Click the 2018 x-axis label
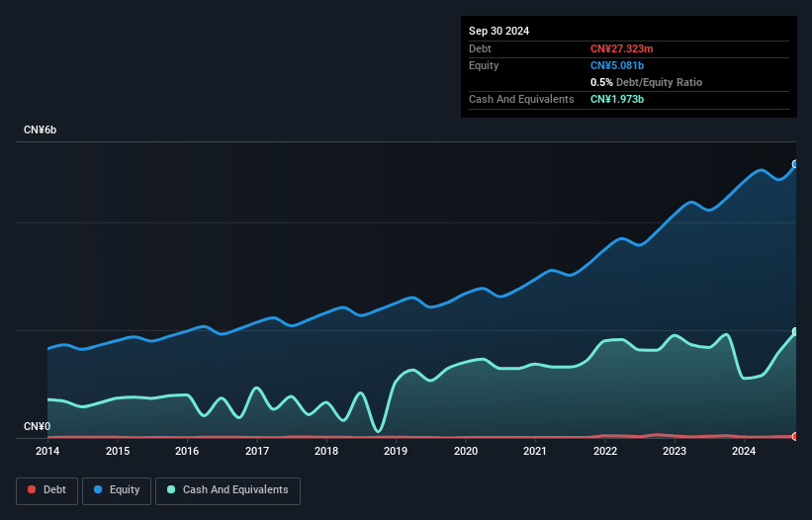This screenshot has height=520, width=812. point(326,451)
